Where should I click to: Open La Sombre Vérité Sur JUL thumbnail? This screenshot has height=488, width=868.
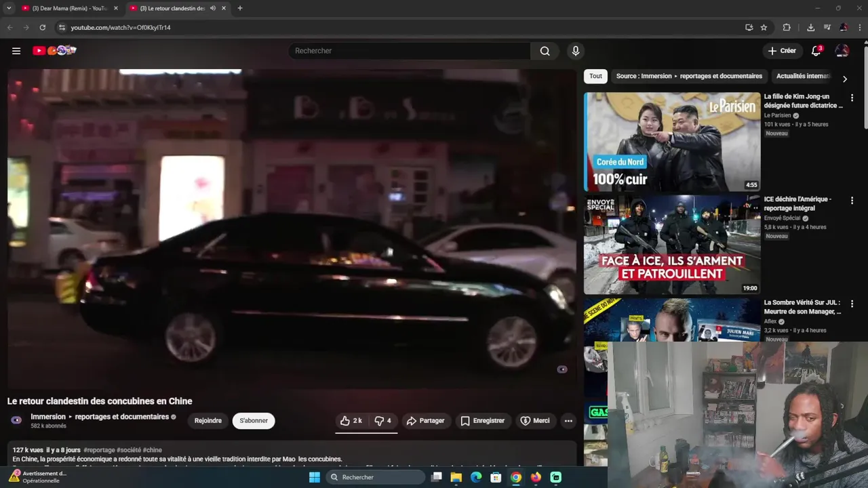(672, 320)
